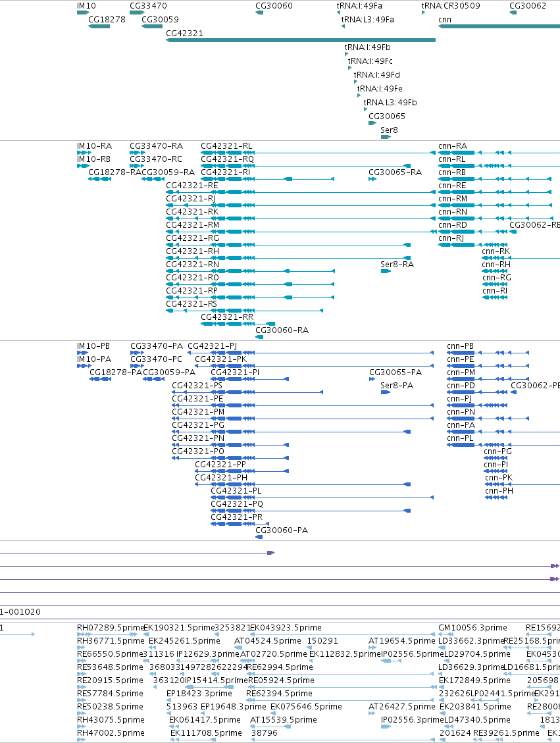
Task: Click the tRNA:CR30509 label
Action: (451, 6)
